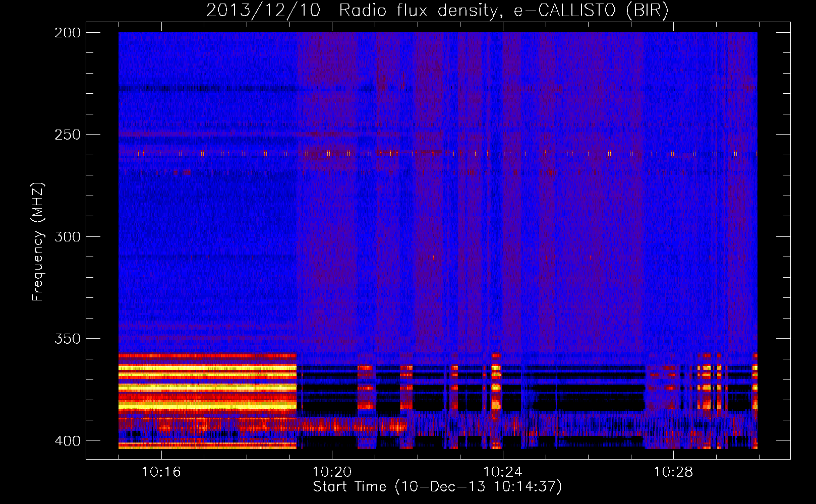Click the '350' frequency tick label

tap(68, 339)
